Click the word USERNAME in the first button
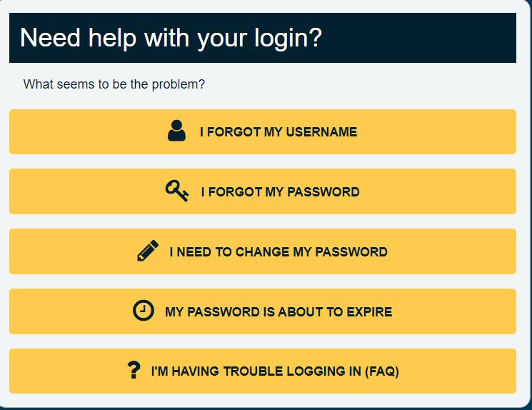Image resolution: width=532 pixels, height=410 pixels. (x=321, y=131)
